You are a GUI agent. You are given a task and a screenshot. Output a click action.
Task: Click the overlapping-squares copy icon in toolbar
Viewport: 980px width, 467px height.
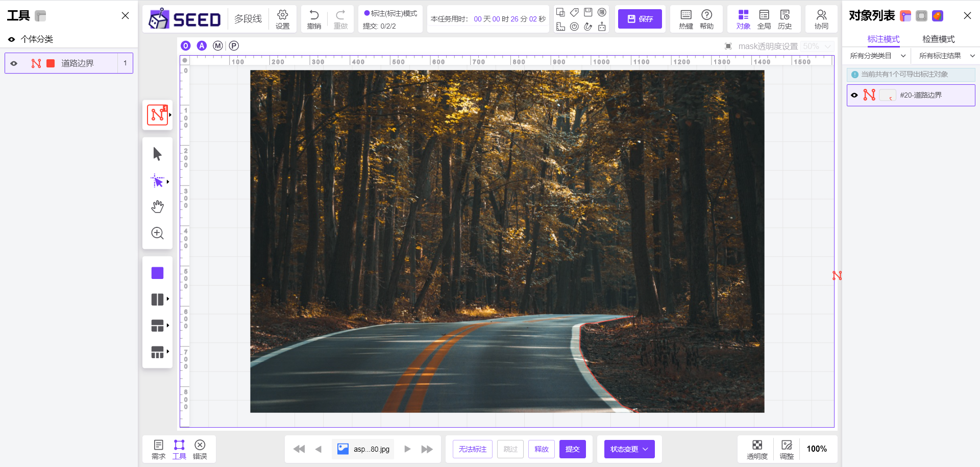tap(560, 12)
